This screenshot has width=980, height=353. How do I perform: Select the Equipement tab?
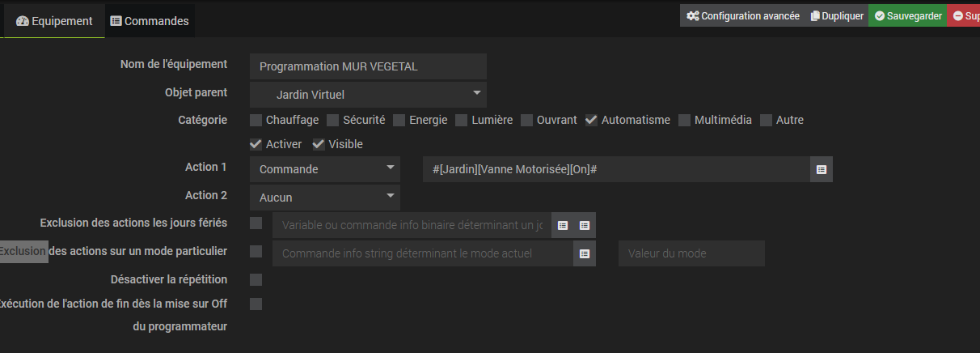(54, 21)
